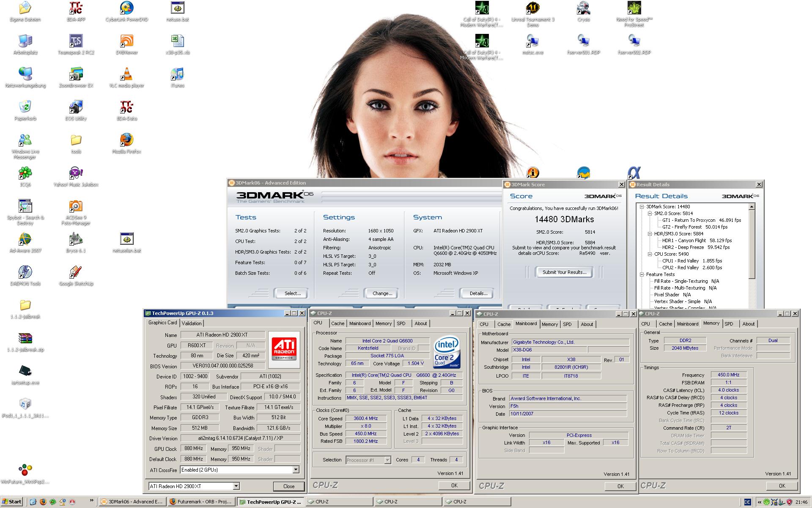Viewport: 812px width, 508px height.
Task: Switch to About tab in Memory CPU-Z window
Action: 748,324
